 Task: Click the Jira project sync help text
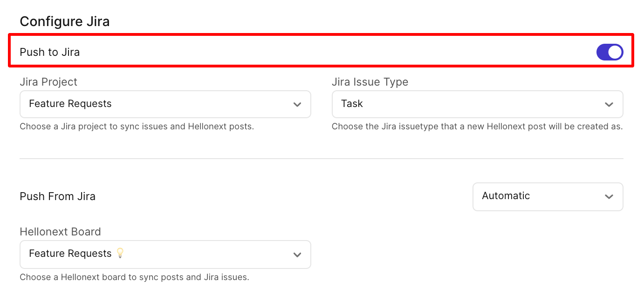tap(137, 127)
